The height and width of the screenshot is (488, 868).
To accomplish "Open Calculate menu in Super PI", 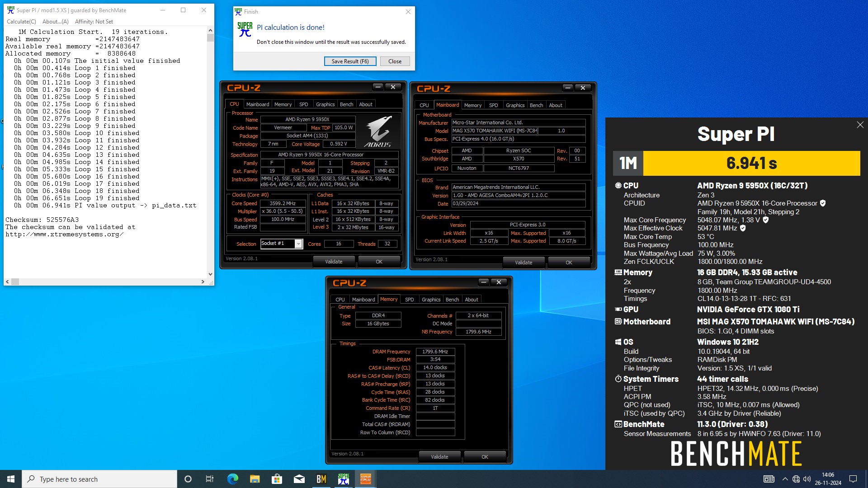I will (x=21, y=21).
